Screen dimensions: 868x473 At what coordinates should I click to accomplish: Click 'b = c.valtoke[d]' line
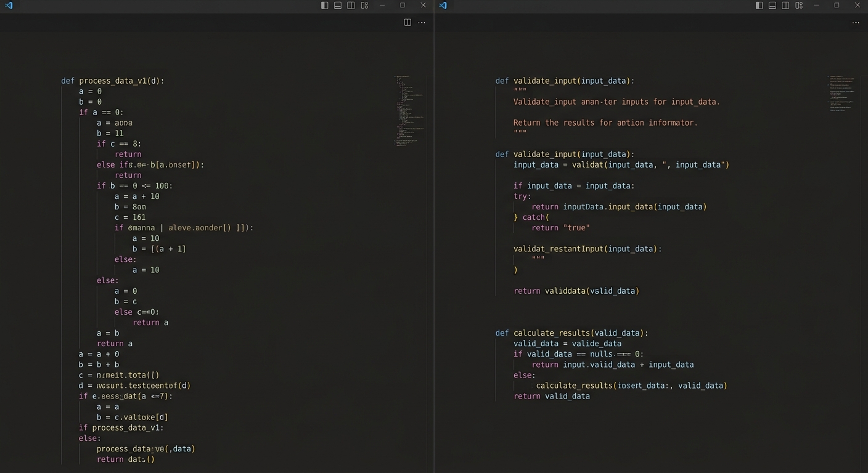[x=133, y=417]
